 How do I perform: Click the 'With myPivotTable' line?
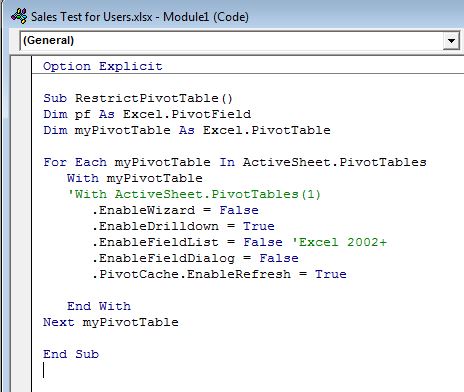coord(135,178)
